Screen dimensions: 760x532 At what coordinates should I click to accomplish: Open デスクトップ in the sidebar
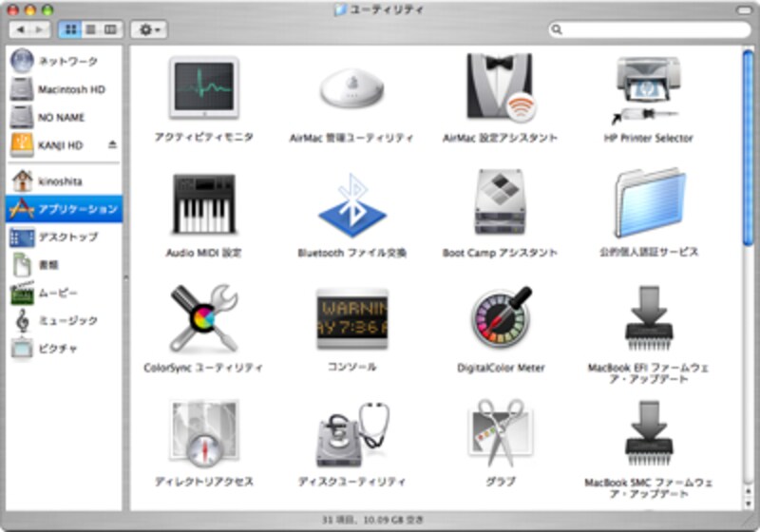[x=64, y=237]
